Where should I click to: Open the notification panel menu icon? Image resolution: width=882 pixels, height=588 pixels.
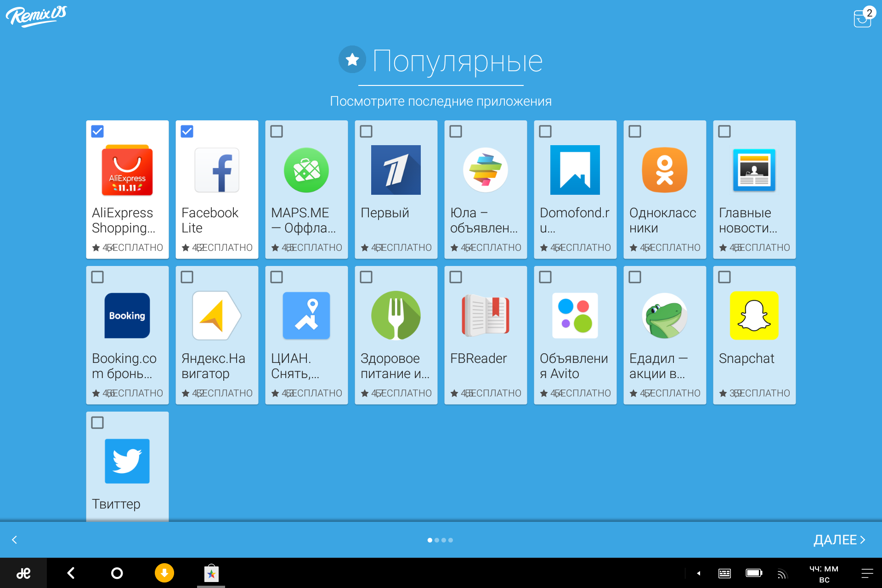coord(867,573)
